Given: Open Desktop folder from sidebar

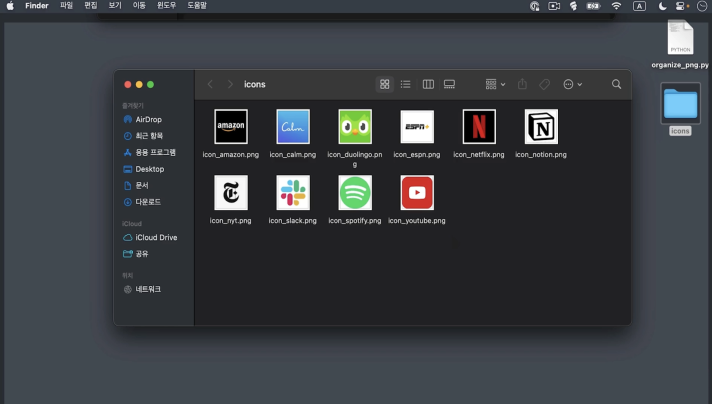Looking at the screenshot, I should click(149, 169).
